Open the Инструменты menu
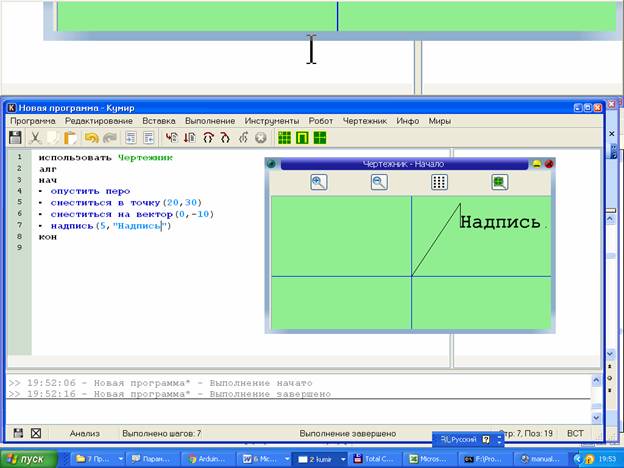 click(272, 121)
